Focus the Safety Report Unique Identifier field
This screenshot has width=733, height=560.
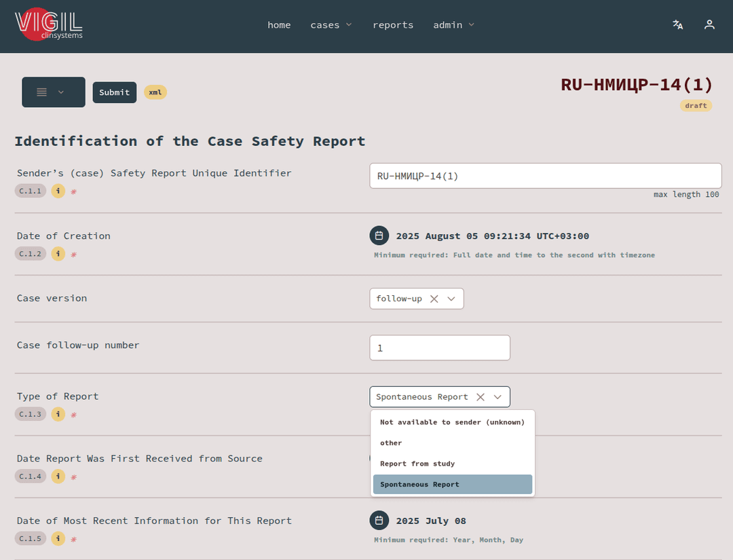click(x=546, y=176)
